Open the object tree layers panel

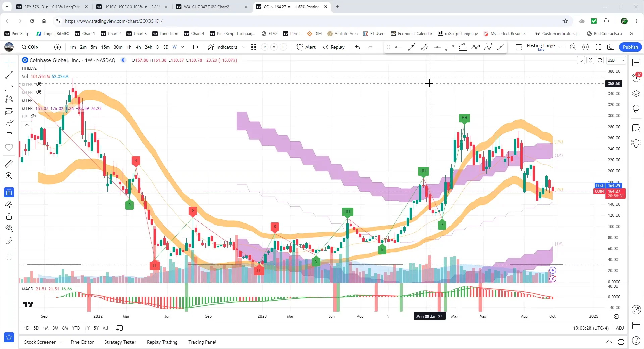coord(636,94)
